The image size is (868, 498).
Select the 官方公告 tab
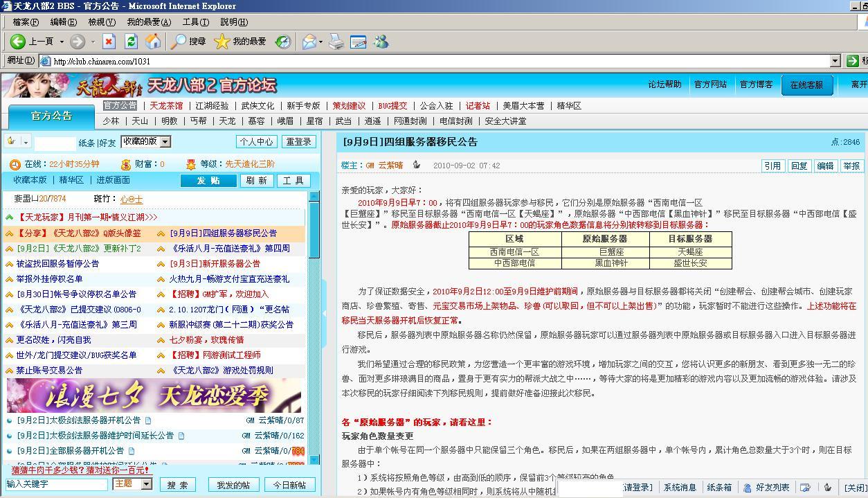click(x=52, y=116)
